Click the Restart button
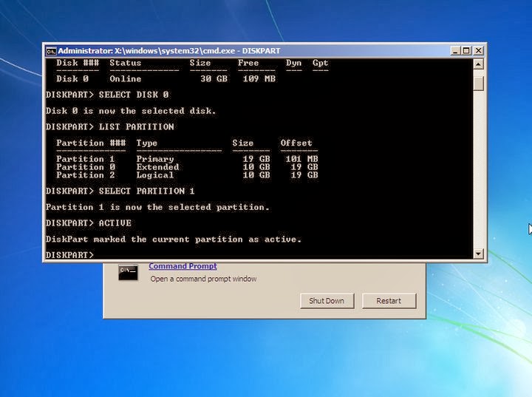Image resolution: width=532 pixels, height=397 pixels. [x=389, y=301]
